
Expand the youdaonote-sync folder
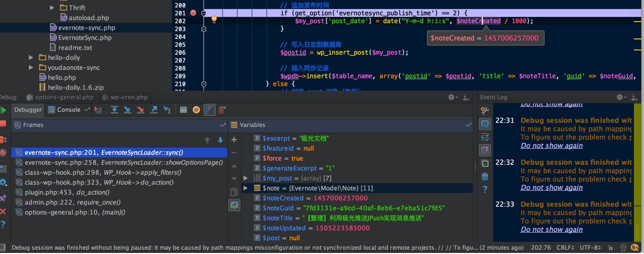(x=31, y=68)
